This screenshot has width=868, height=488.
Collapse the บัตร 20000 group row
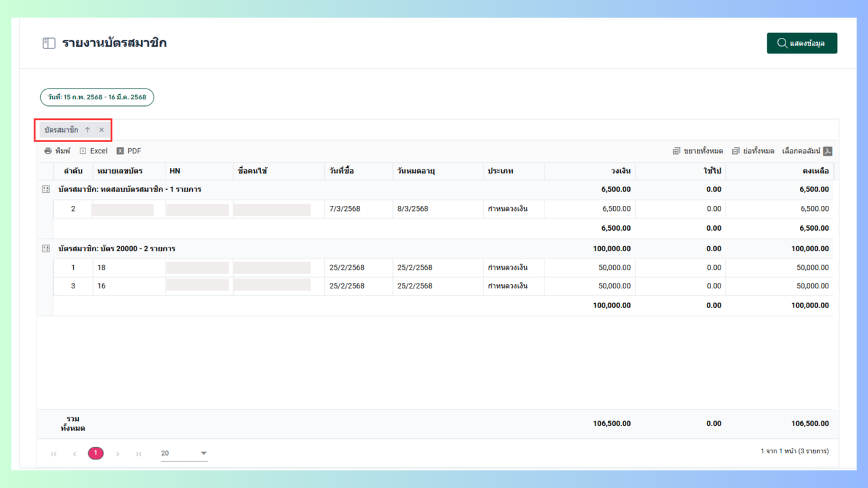[x=46, y=249]
